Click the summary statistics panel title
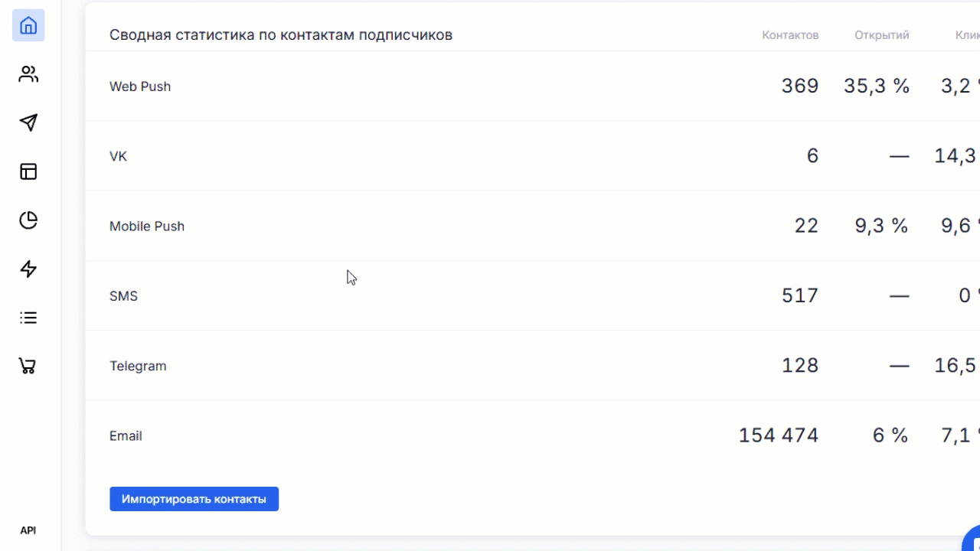This screenshot has height=551, width=980. pos(282,34)
